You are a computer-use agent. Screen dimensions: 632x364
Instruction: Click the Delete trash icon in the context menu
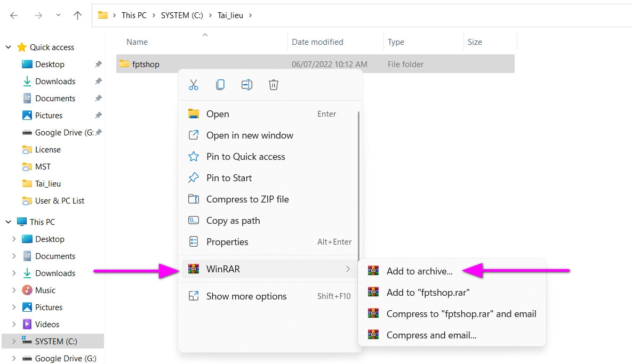pos(274,84)
